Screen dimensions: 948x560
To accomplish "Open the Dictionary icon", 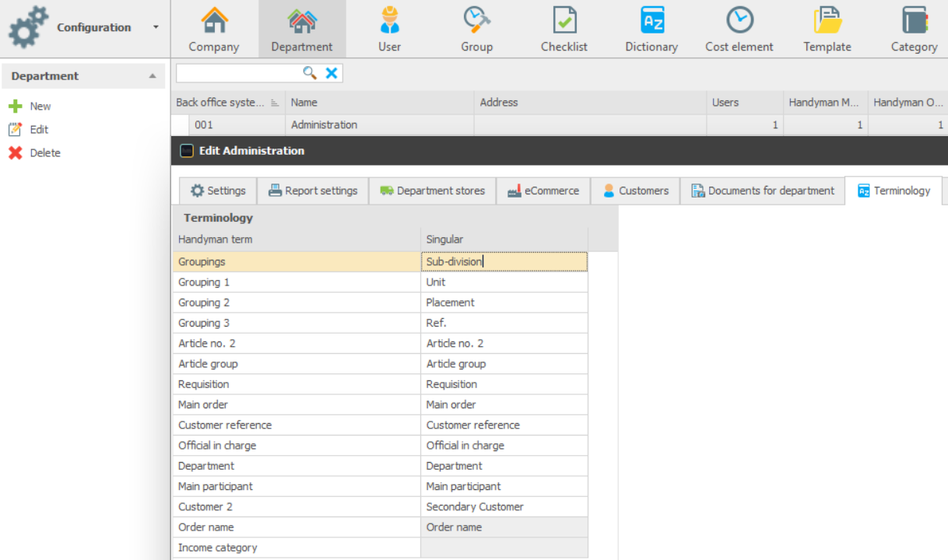I will coord(651,20).
